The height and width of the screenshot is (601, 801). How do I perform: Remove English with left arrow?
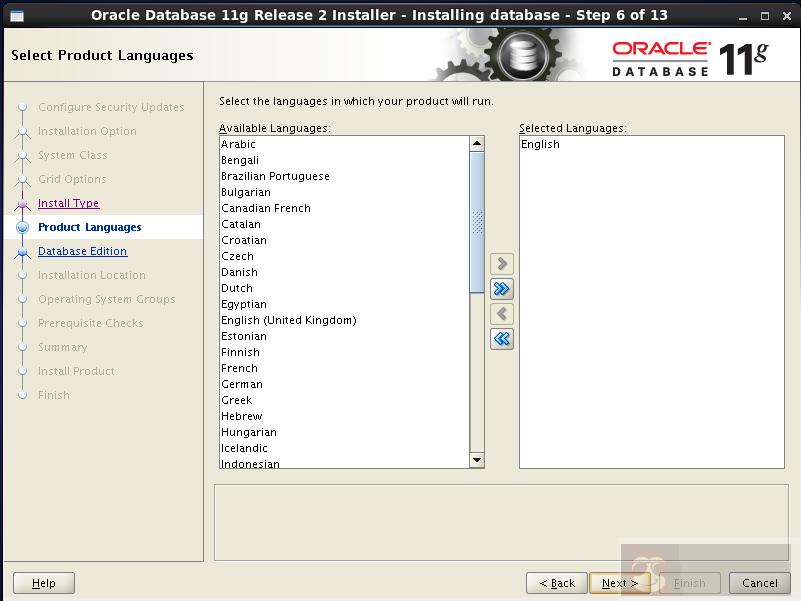[501, 313]
